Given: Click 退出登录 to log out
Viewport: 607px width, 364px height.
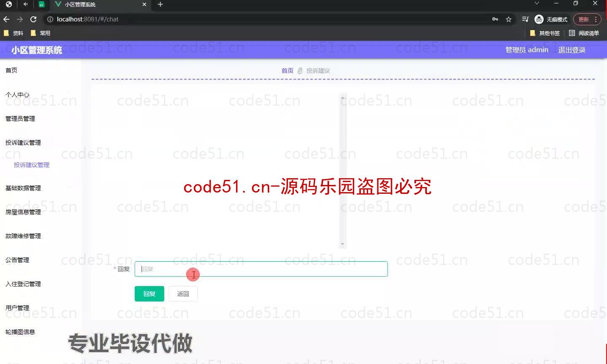Looking at the screenshot, I should pos(572,50).
